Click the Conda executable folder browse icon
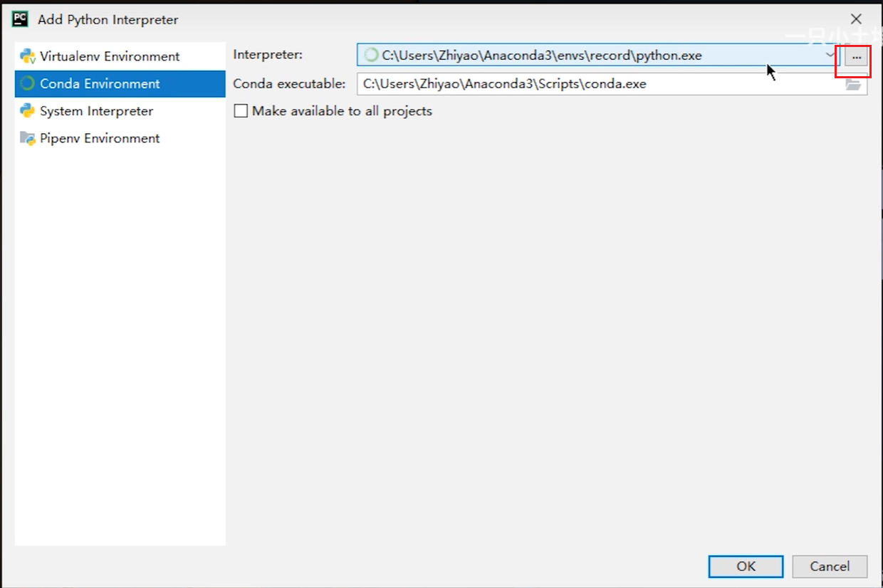This screenshot has width=883, height=588. pyautogui.click(x=853, y=85)
